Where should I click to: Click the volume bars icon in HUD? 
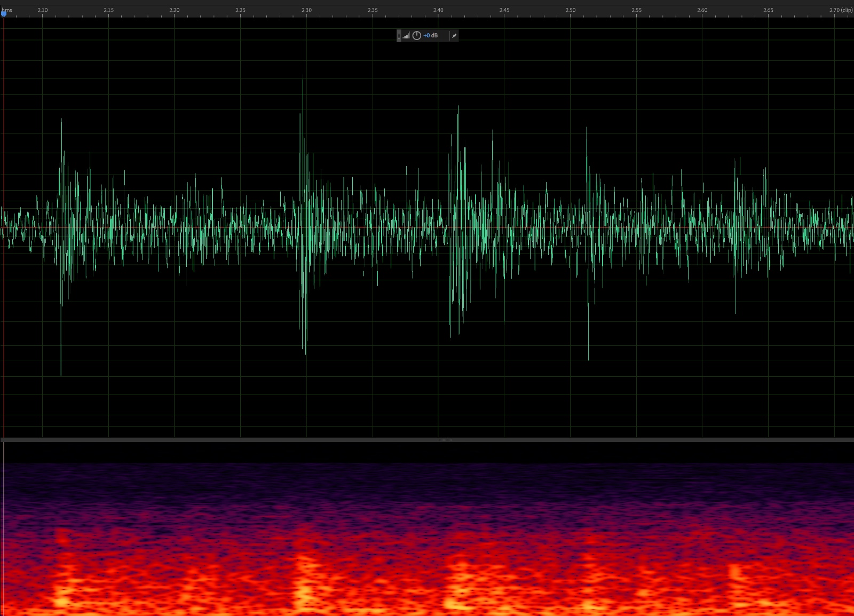tap(406, 36)
